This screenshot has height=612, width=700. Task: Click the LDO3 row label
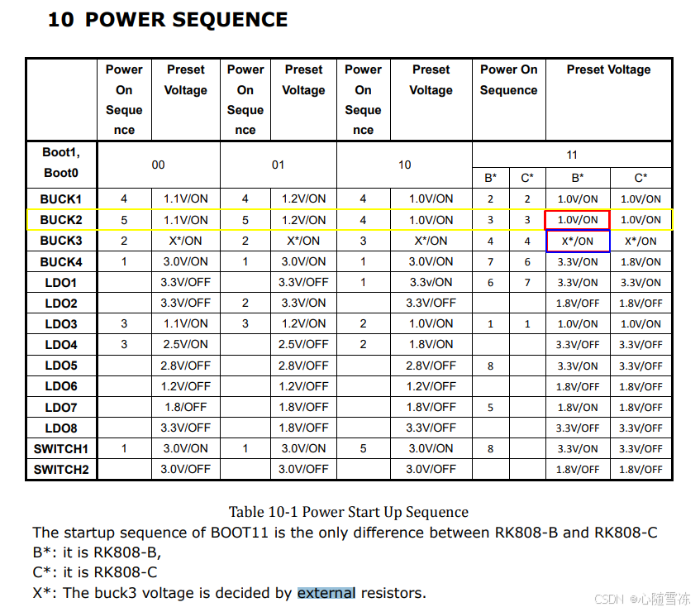[x=61, y=324]
